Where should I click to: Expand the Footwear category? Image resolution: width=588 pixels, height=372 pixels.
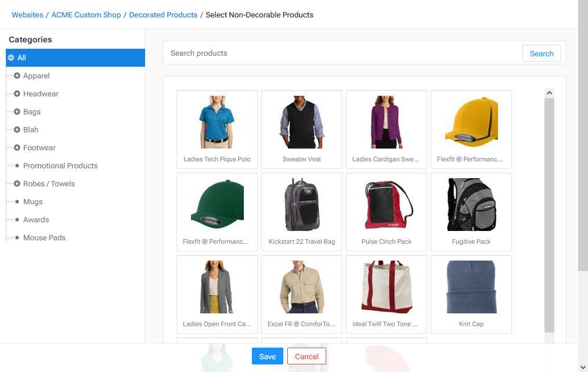(17, 148)
